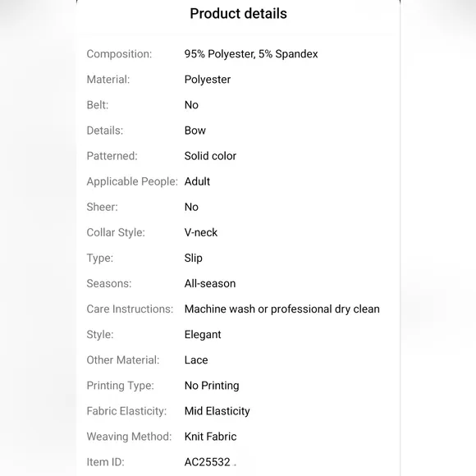
Task: Click the Material label
Action: (108, 80)
